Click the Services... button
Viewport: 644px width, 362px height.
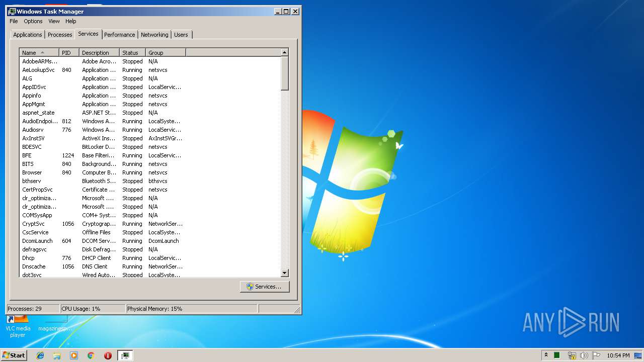pos(265,287)
